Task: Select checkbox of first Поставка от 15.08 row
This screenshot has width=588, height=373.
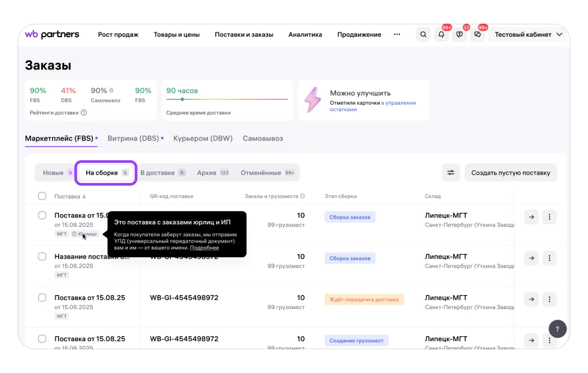Action: point(42,215)
